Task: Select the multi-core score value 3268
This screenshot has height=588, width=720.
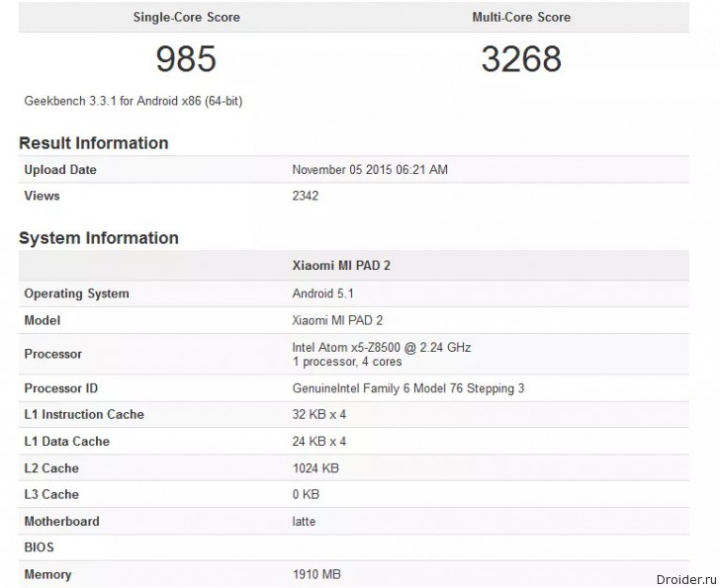Action: [521, 58]
